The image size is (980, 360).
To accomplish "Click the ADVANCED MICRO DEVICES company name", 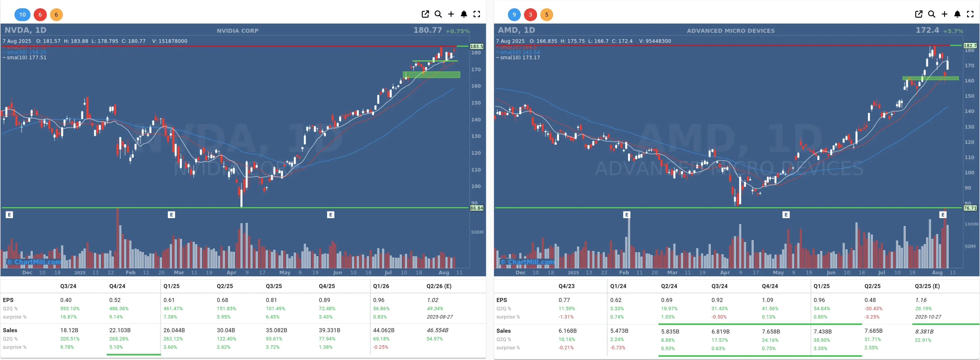I will tap(730, 30).
